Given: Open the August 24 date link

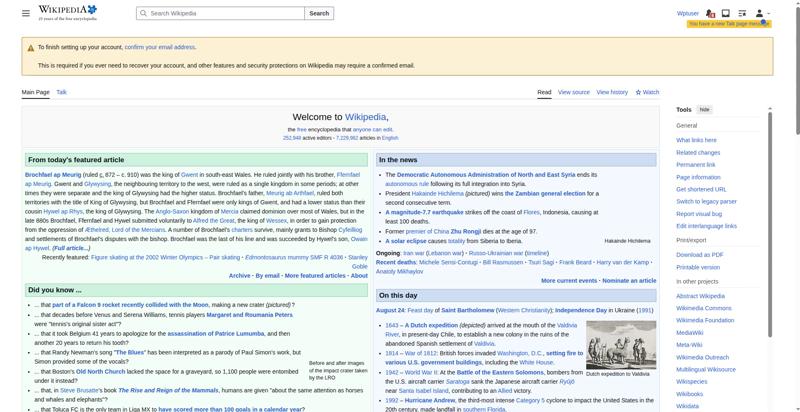Looking at the screenshot, I should click(390, 311).
